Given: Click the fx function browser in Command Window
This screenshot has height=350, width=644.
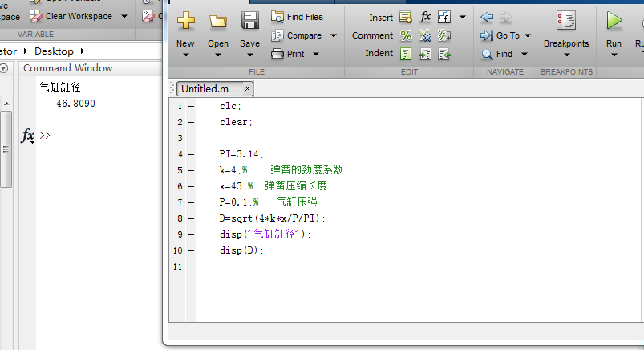Looking at the screenshot, I should [x=27, y=136].
